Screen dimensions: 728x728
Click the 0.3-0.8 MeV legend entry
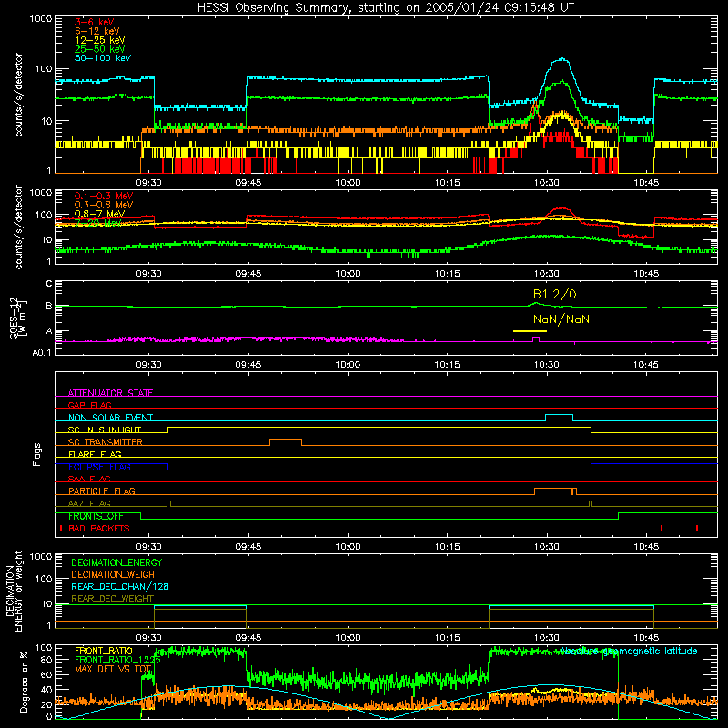[104, 205]
